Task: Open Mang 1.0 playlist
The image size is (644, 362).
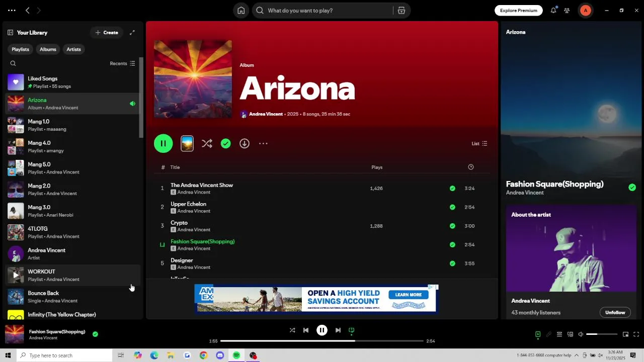Action: pos(73,125)
